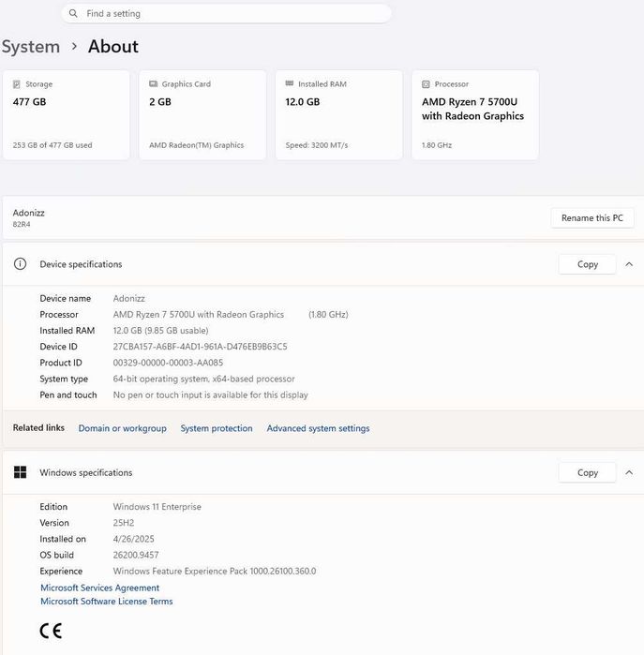Viewport: 644px width, 655px height.
Task: Click the Device specifications info icon
Action: click(20, 264)
